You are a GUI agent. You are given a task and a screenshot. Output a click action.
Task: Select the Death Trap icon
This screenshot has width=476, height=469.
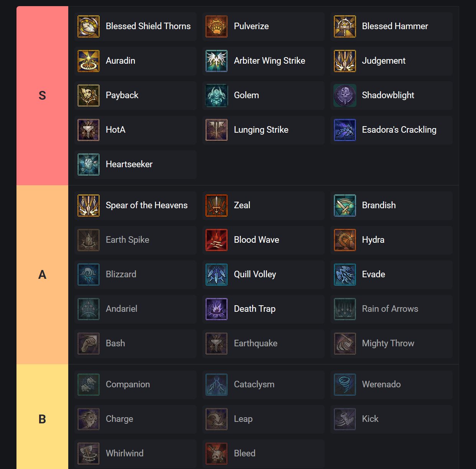point(217,309)
